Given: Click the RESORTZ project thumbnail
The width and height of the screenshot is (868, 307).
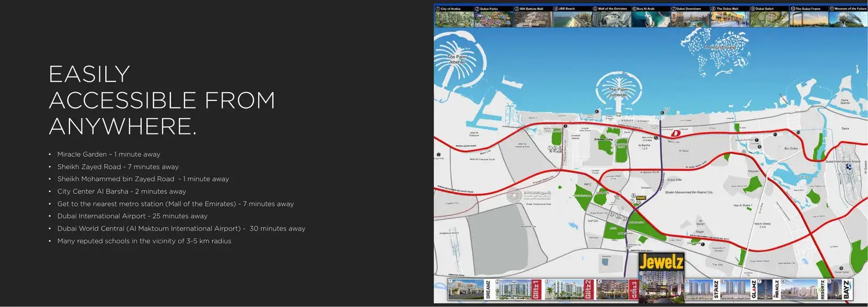Looking at the screenshot, I should (803, 290).
